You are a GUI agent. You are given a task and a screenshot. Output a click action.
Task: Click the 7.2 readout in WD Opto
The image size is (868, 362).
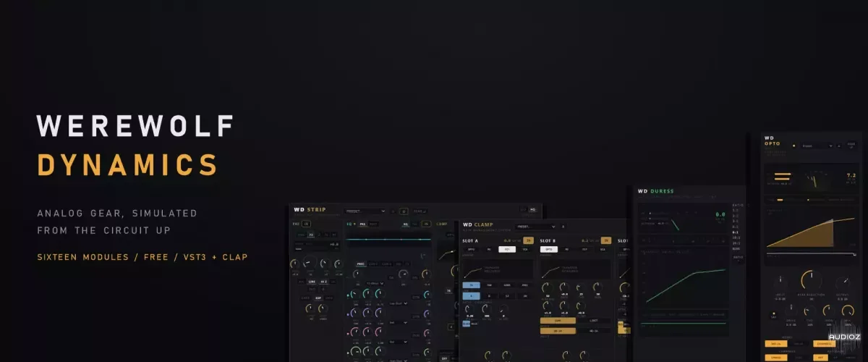[851, 176]
